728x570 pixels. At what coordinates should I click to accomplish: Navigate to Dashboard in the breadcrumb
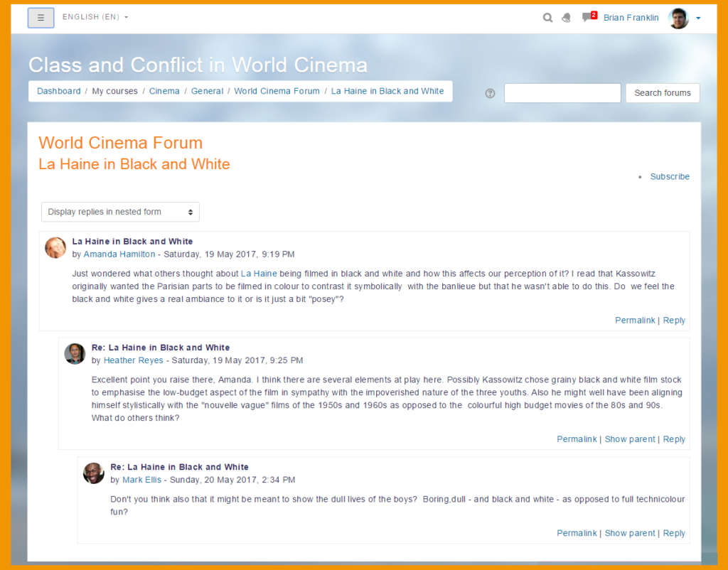pos(58,91)
